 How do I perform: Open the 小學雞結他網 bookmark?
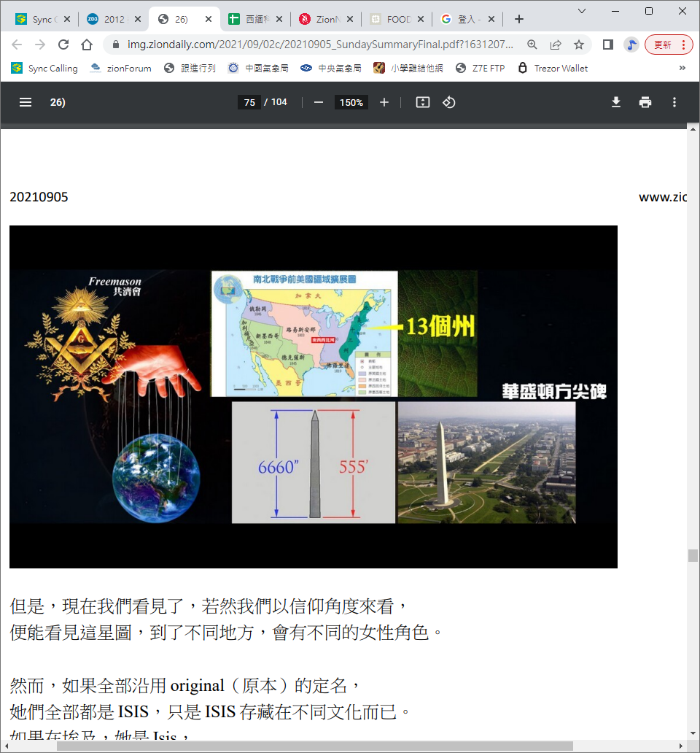[408, 68]
